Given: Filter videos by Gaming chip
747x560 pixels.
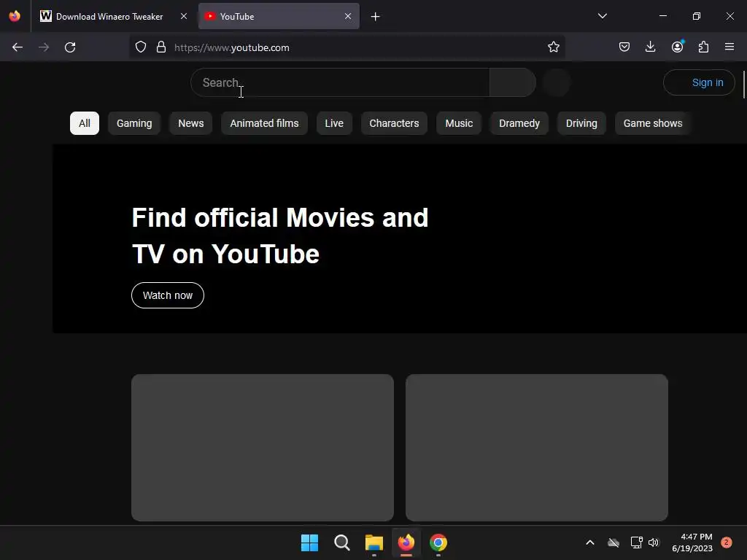Looking at the screenshot, I should pyautogui.click(x=134, y=123).
